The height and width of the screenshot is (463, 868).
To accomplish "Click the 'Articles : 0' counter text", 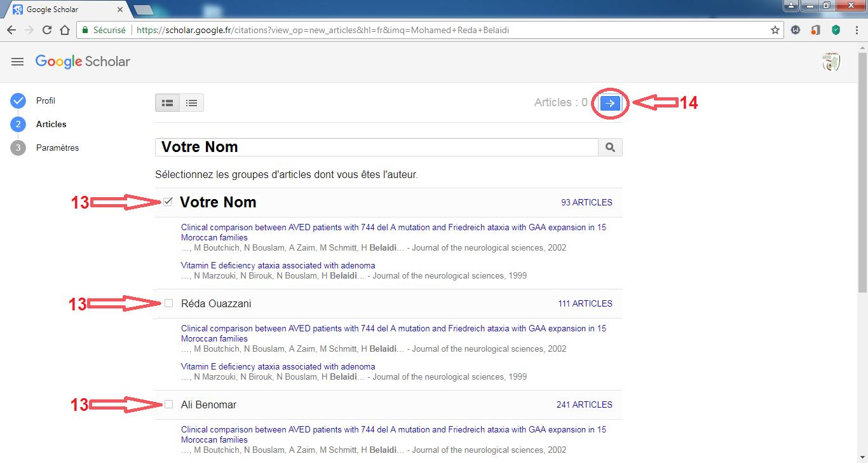I will coord(560,102).
